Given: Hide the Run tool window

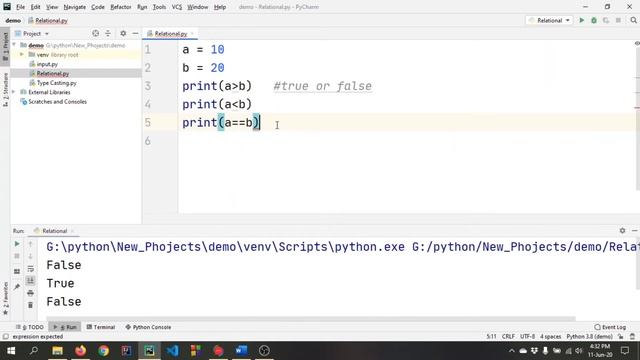Looking at the screenshot, I should [635, 231].
